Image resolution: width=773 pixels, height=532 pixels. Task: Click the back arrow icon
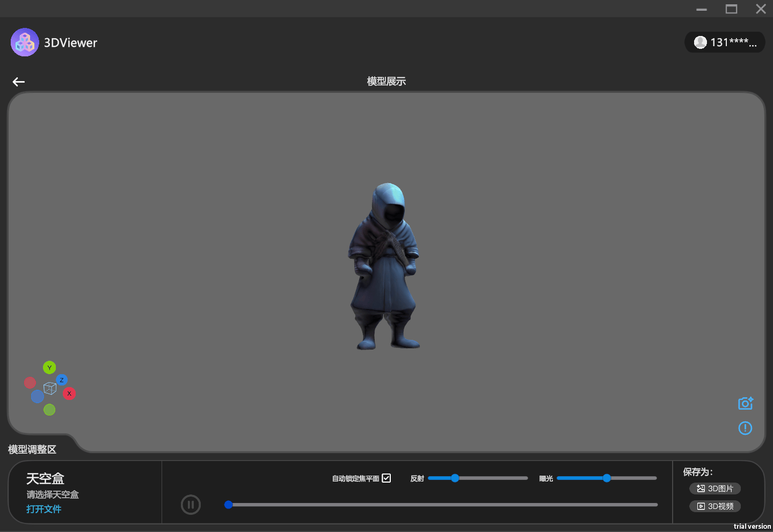coord(19,82)
